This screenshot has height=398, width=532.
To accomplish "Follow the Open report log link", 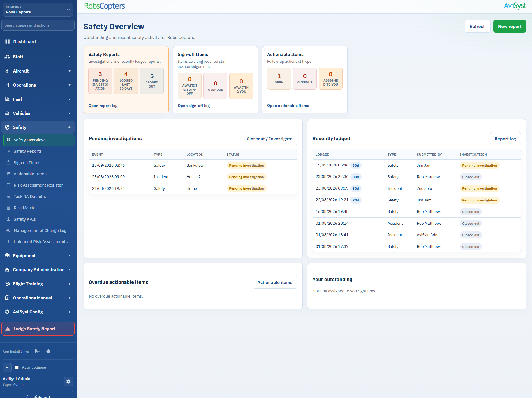I will [103, 106].
